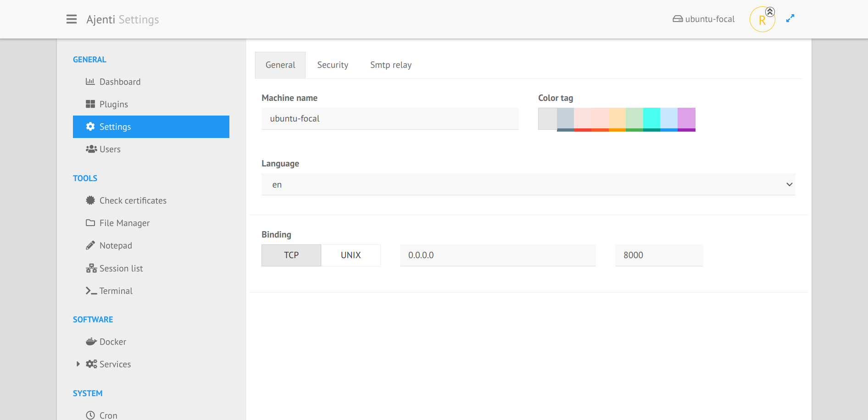Image resolution: width=868 pixels, height=420 pixels.
Task: Pick the green color tag
Action: (634, 119)
